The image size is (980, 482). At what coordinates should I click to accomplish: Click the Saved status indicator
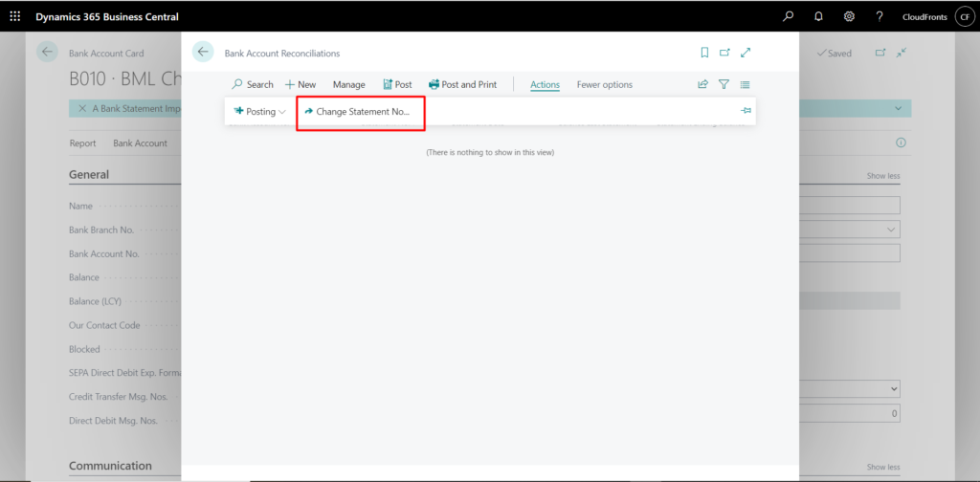[835, 53]
